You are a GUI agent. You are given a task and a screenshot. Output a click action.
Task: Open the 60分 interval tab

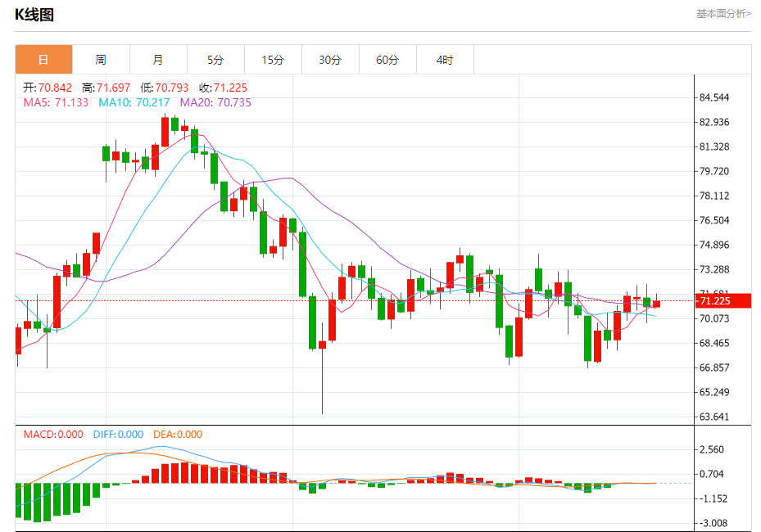(387, 60)
